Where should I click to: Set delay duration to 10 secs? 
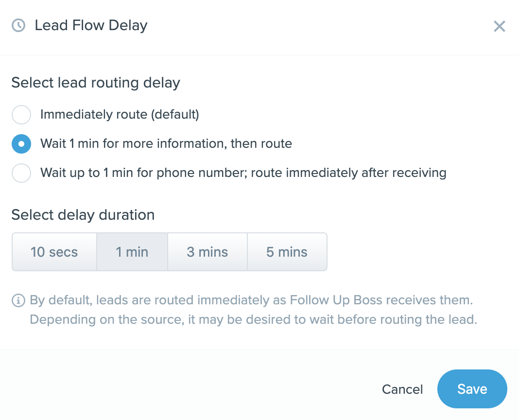(54, 252)
